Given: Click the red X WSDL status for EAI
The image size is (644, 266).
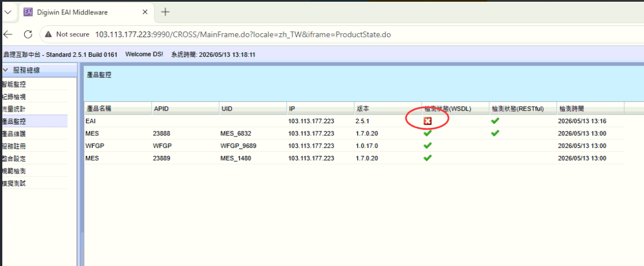Looking at the screenshot, I should 428,121.
